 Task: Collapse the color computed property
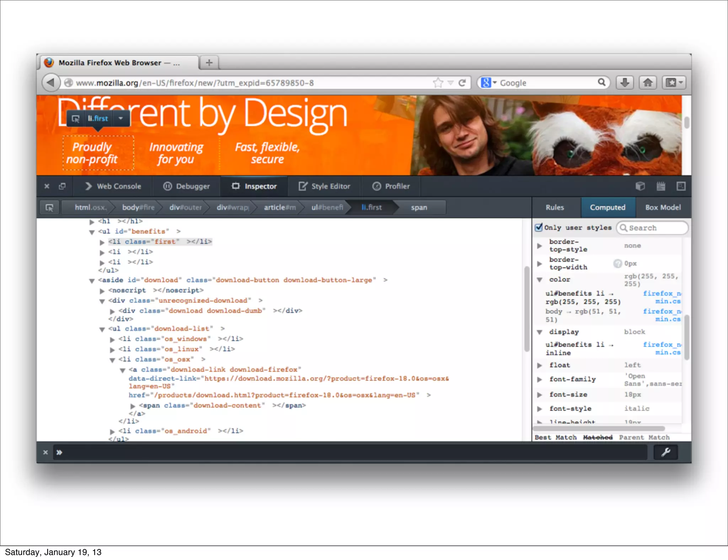coord(540,280)
